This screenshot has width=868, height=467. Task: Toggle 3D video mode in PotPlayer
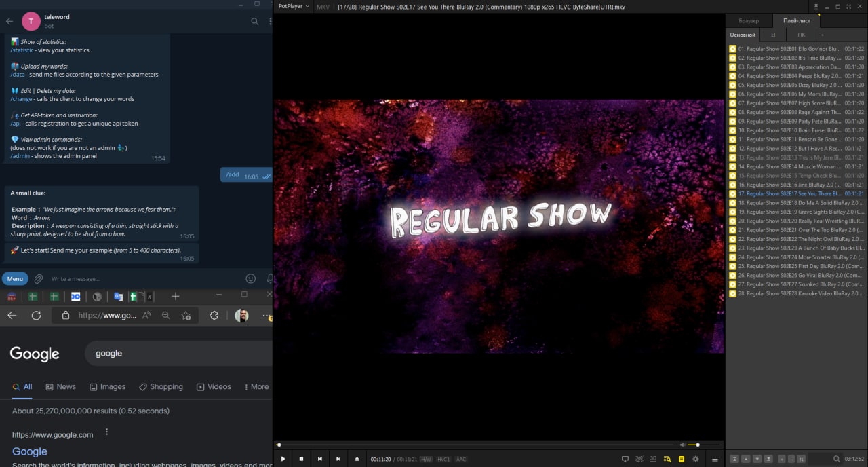tap(653, 459)
